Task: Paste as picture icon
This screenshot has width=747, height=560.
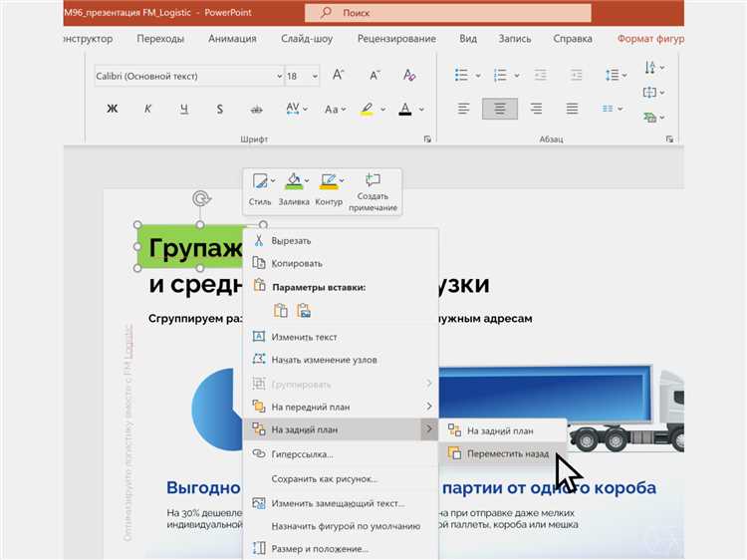Action: point(304,311)
